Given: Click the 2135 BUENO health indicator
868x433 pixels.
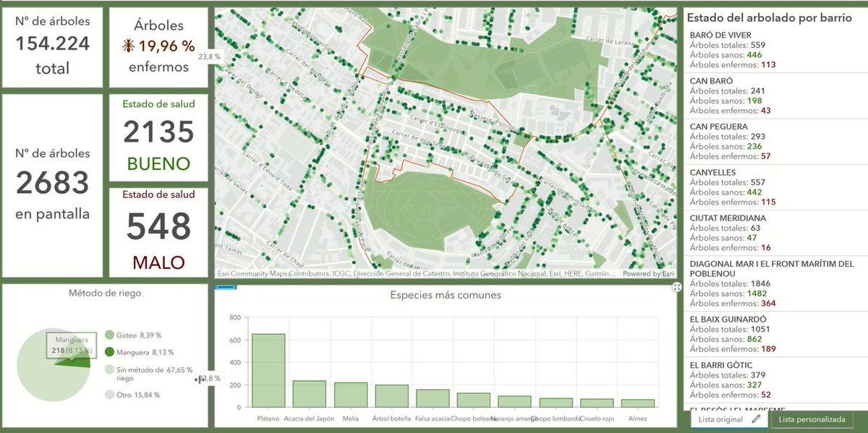Looking at the screenshot, I should (159, 138).
